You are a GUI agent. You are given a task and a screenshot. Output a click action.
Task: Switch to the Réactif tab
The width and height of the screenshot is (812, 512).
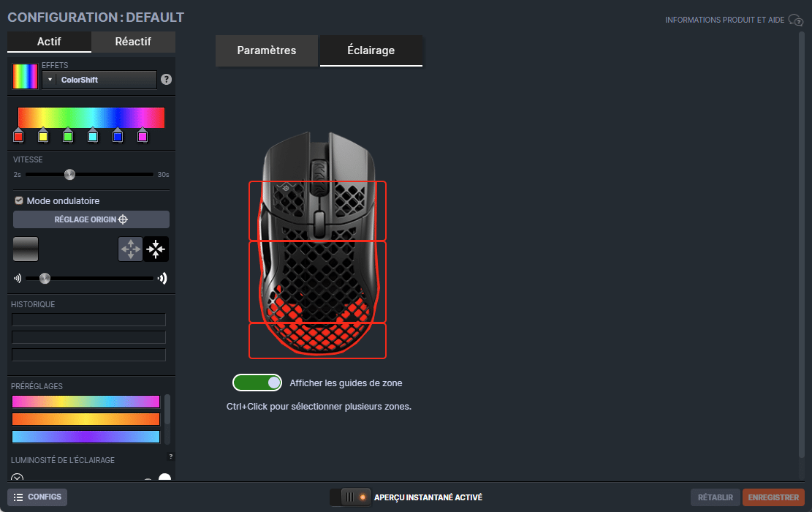pyautogui.click(x=133, y=42)
